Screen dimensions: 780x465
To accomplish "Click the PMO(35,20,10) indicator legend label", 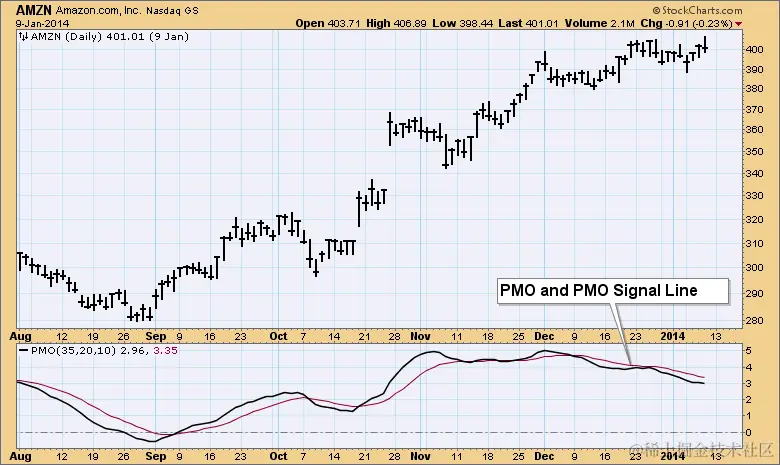I will [74, 351].
